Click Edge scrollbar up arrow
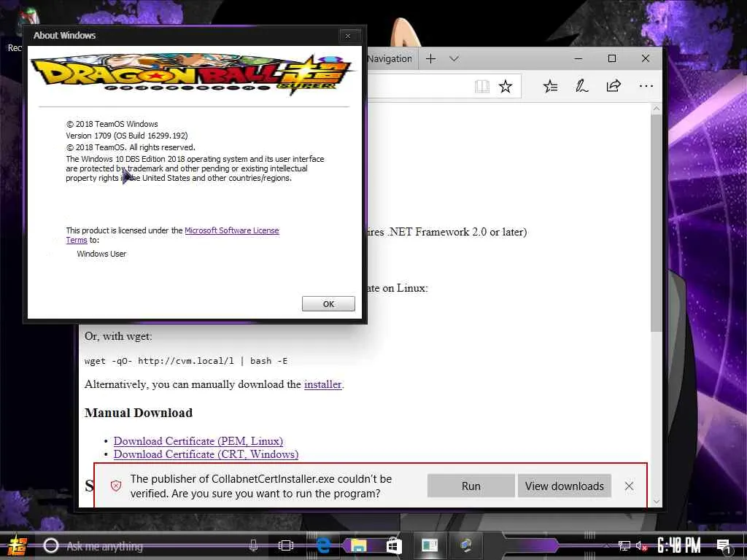747x560 pixels. click(x=657, y=109)
